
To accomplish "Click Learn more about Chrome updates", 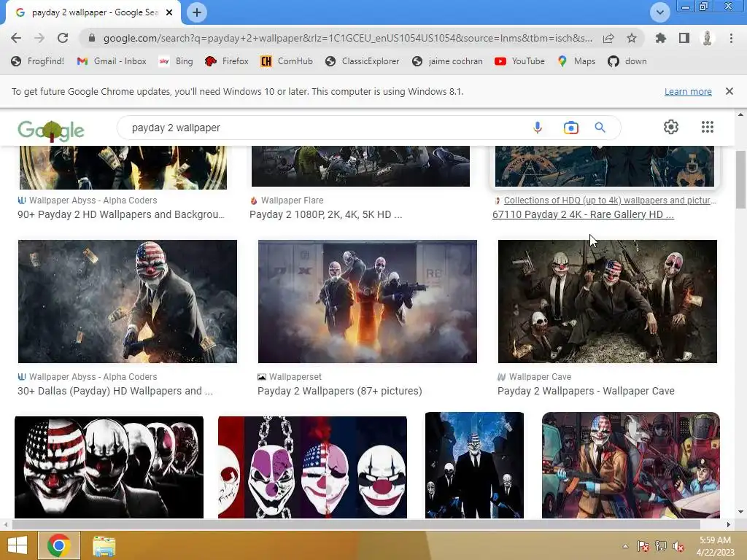I will [688, 91].
